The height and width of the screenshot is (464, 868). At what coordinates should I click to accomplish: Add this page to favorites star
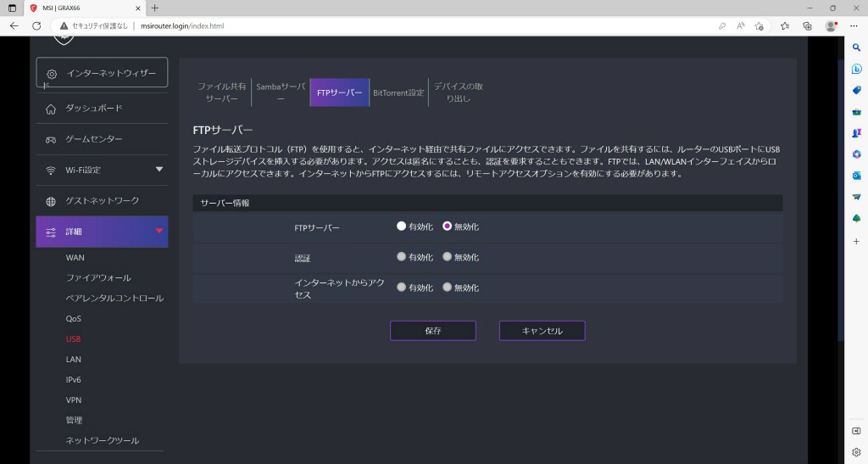tap(759, 26)
